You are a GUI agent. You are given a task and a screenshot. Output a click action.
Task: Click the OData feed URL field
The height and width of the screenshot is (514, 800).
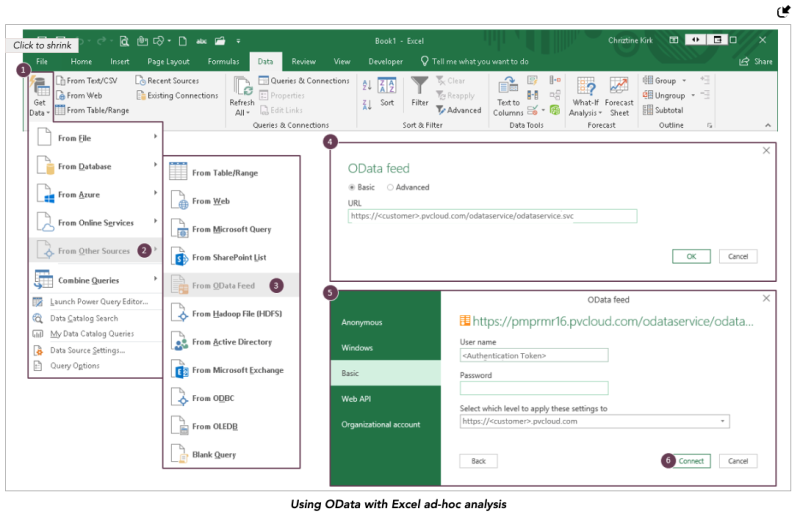tap(492, 216)
